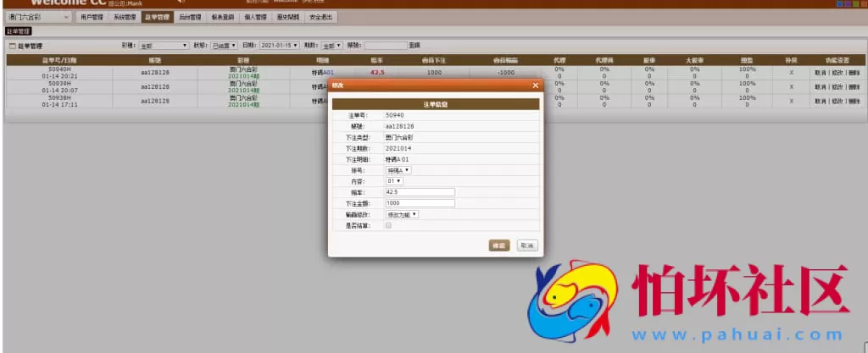Open the 报表查询 menu tab
The width and height of the screenshot is (868, 353).
223,17
